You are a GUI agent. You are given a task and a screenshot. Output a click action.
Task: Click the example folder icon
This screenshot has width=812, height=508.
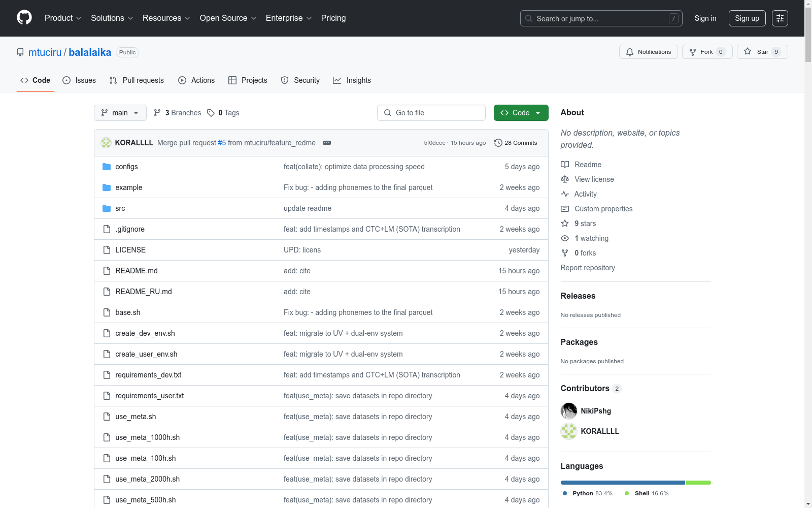coord(107,187)
